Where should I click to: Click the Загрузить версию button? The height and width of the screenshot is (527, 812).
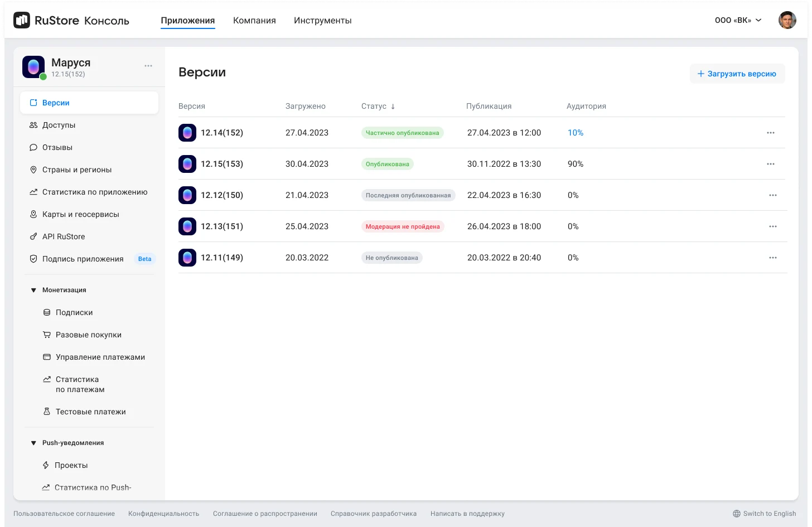pos(737,74)
